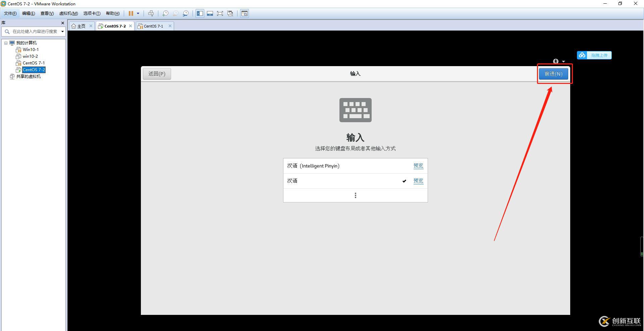Open the 文件(F) menu
The width and height of the screenshot is (644, 331).
coord(10,13)
